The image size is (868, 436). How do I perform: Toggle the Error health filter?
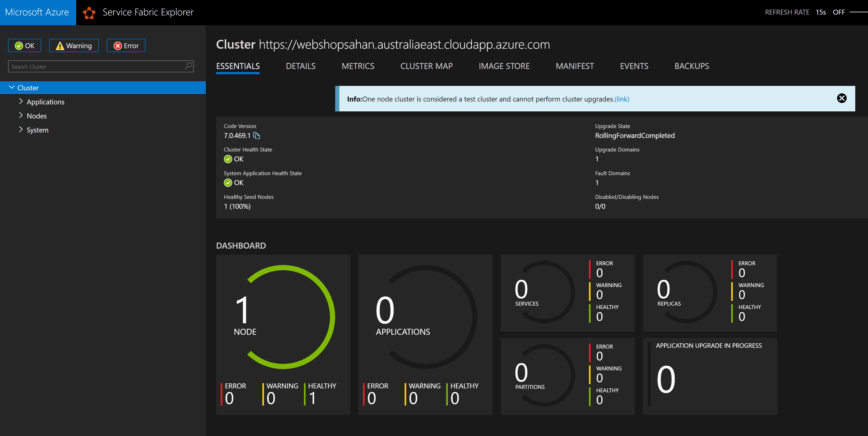click(126, 45)
